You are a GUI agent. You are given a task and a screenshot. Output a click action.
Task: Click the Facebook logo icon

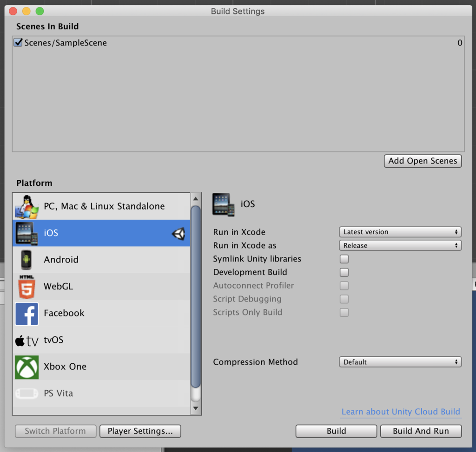point(26,314)
